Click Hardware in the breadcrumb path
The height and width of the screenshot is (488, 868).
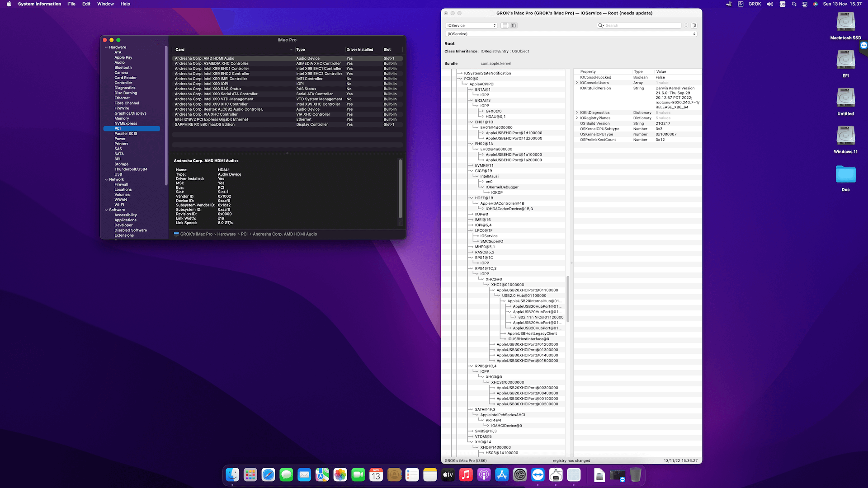[226, 234]
